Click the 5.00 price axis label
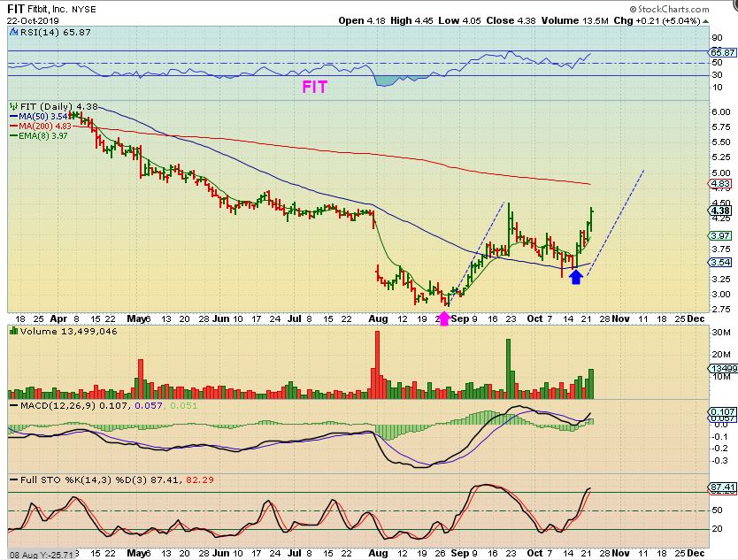Viewport: 738px width, 560px height. tap(722, 173)
